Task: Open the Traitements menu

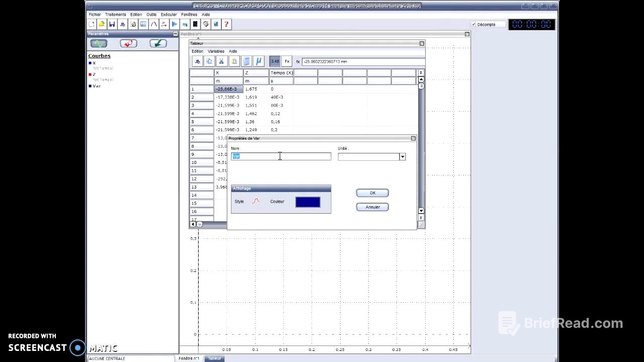Action: click(115, 14)
